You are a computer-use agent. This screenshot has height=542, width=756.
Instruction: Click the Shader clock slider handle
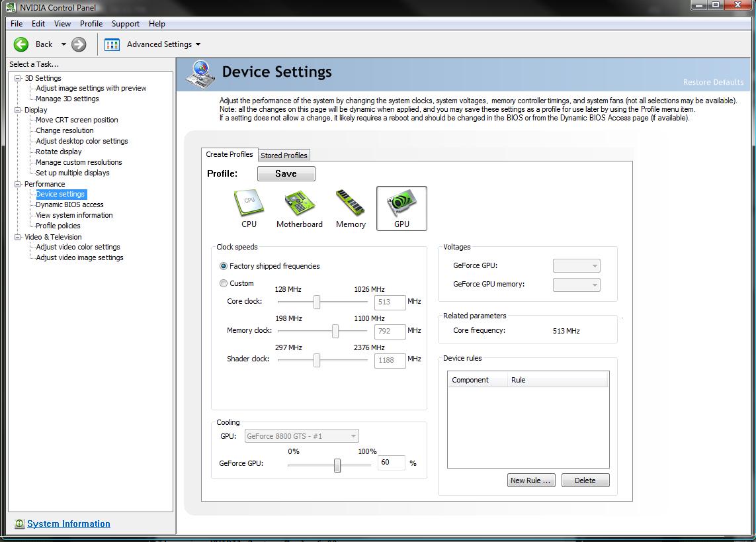317,360
